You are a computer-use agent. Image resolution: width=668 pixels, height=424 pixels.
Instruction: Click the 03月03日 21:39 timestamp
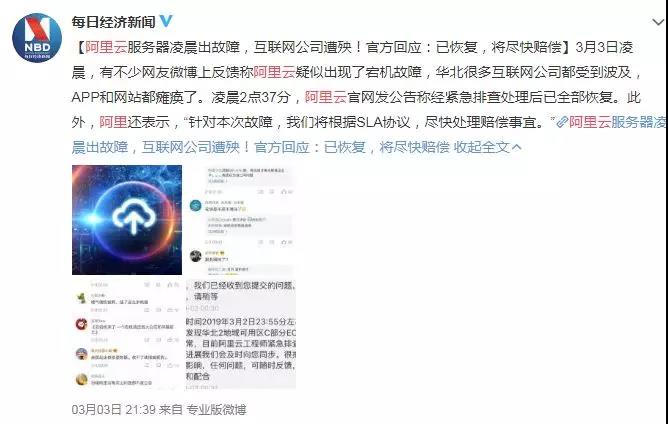coord(113,410)
